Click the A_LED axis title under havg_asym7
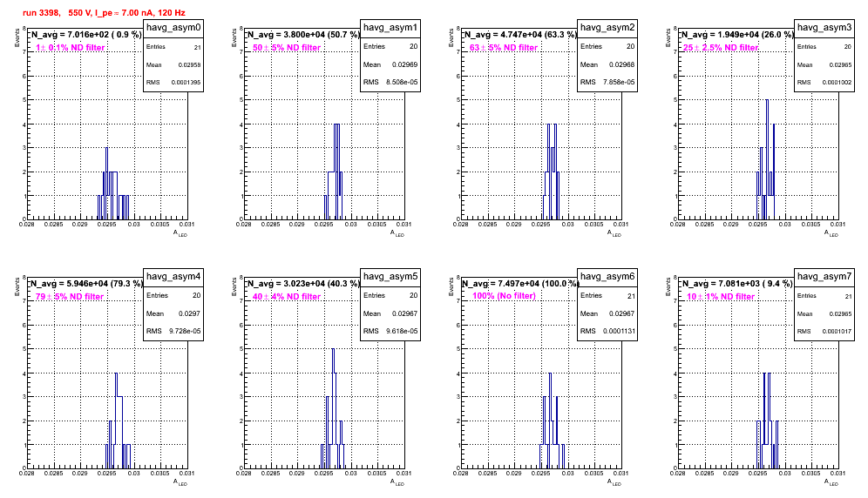 [x=831, y=482]
